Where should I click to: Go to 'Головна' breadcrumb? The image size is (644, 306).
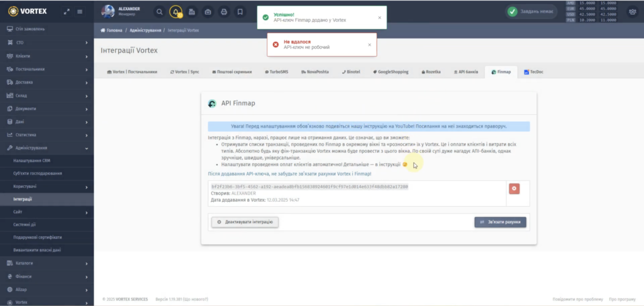pyautogui.click(x=111, y=30)
